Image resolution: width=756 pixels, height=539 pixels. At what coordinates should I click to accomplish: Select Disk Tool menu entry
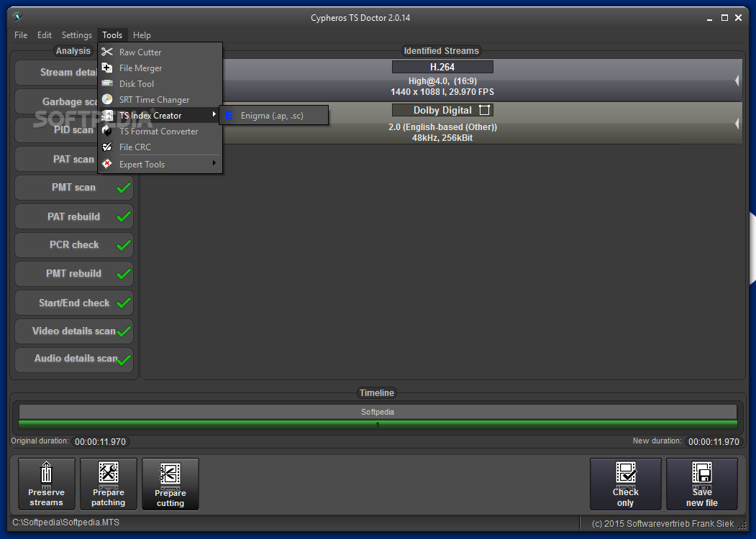pyautogui.click(x=160, y=84)
